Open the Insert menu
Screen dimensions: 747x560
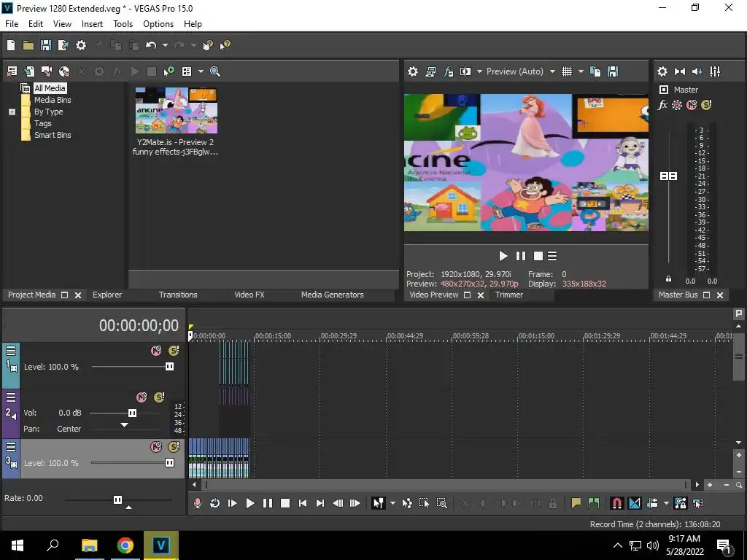[x=92, y=24]
